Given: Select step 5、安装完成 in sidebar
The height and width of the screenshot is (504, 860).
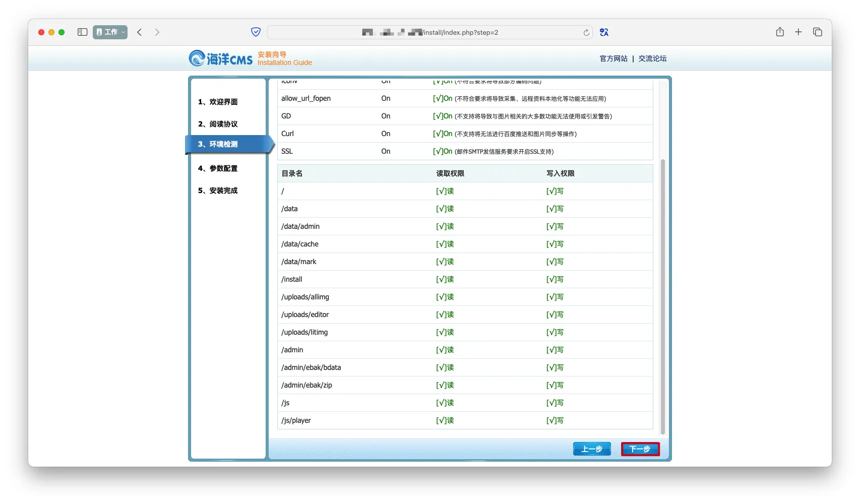Looking at the screenshot, I should tap(218, 191).
